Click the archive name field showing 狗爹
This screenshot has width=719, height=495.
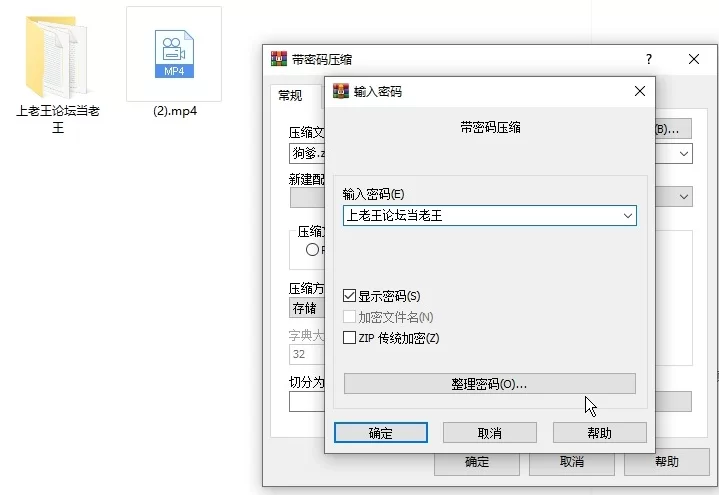coord(307,154)
